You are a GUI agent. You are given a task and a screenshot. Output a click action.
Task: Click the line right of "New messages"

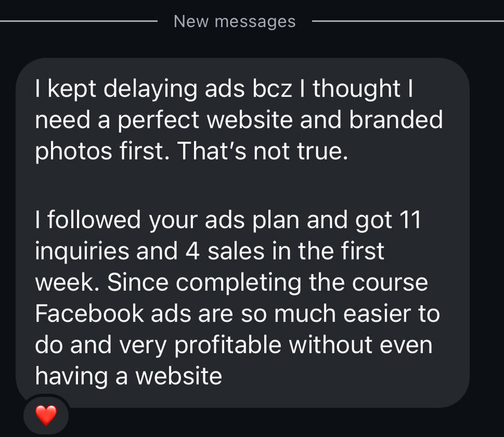(406, 21)
